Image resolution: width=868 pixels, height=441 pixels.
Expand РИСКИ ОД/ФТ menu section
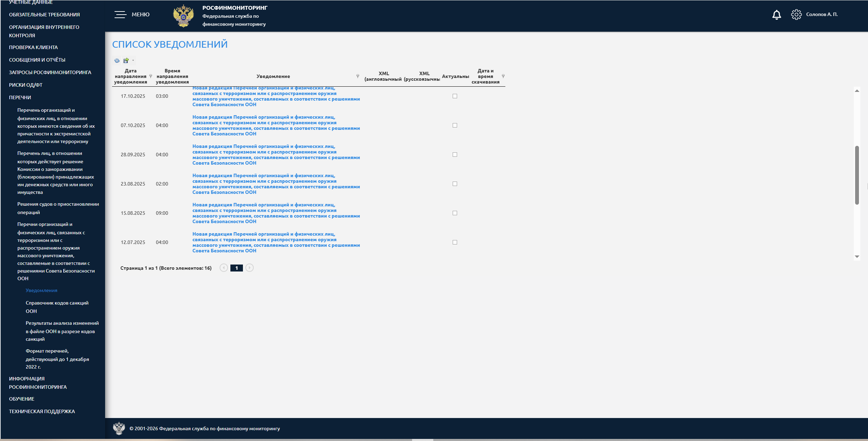(x=26, y=85)
